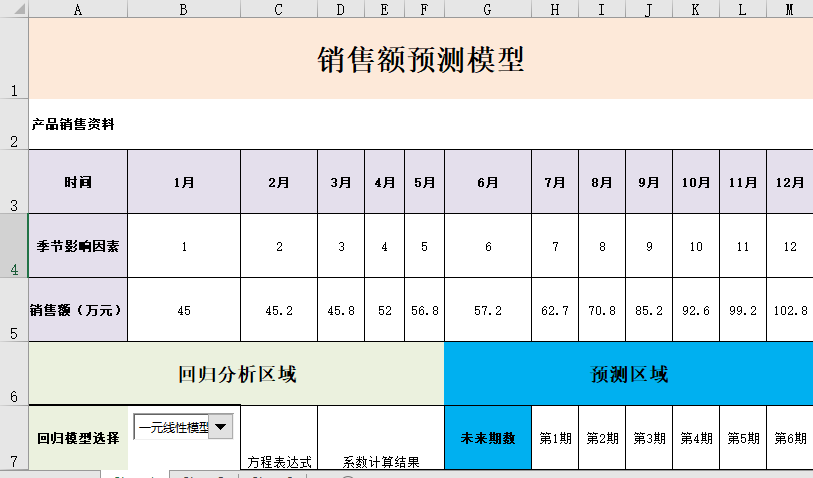Image resolution: width=813 pixels, height=478 pixels.
Task: Click the 第3期 forecast period cell
Action: click(649, 438)
